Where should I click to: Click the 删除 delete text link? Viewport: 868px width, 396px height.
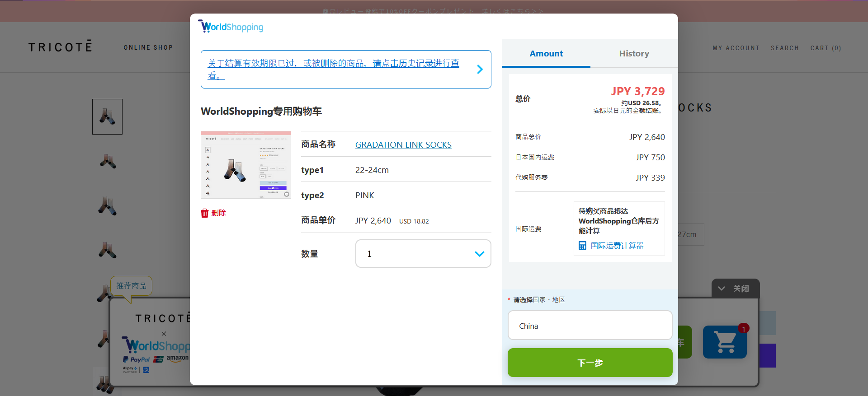219,213
